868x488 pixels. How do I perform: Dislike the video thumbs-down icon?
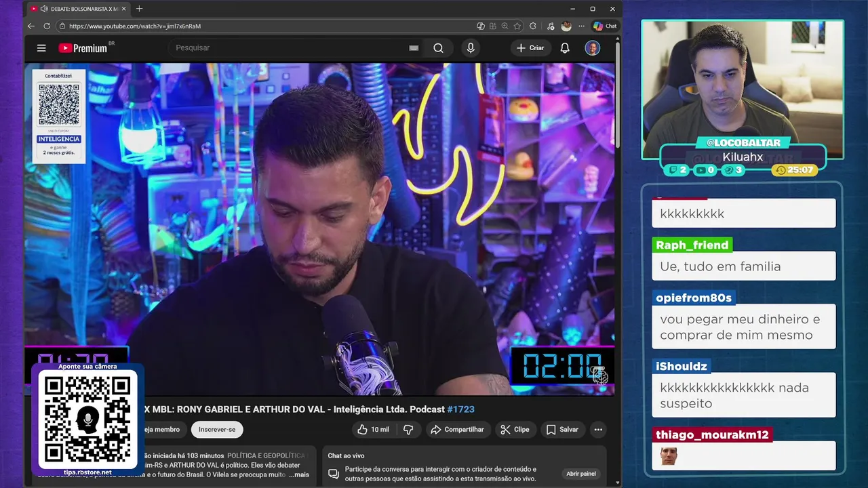pyautogui.click(x=408, y=430)
